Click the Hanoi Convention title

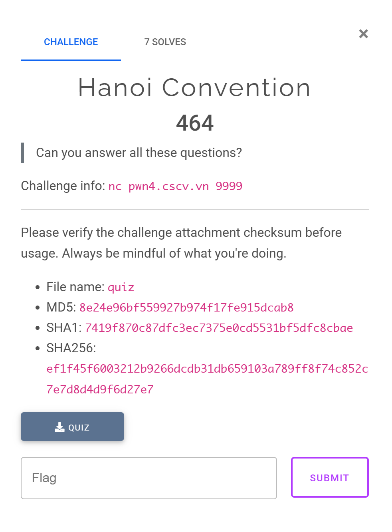coord(194,88)
